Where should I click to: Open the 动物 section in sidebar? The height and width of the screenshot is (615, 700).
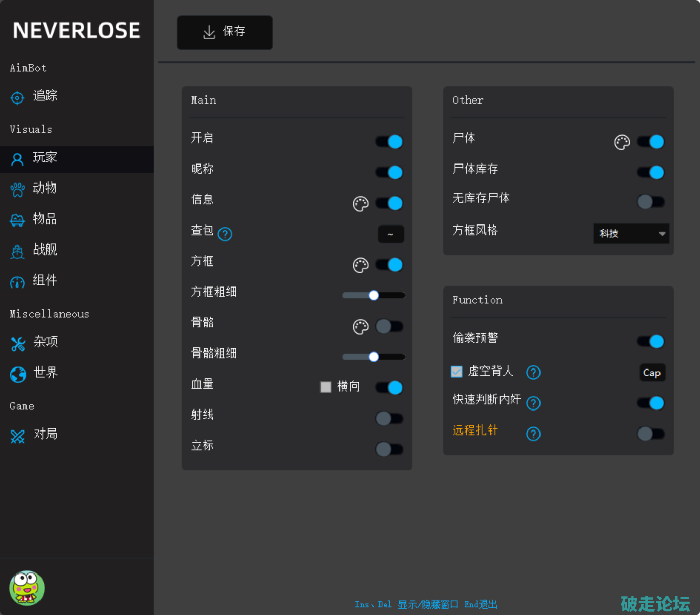[x=45, y=189]
